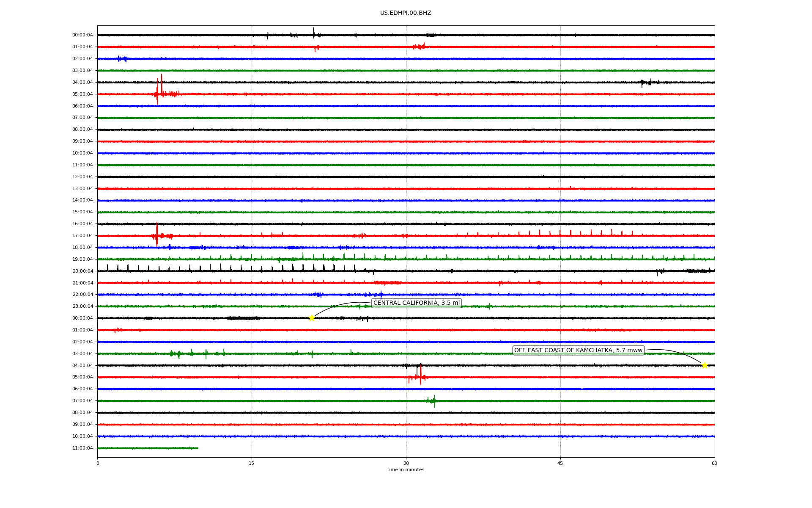Click the green spike on lower 07:00:04 trace

[434, 401]
